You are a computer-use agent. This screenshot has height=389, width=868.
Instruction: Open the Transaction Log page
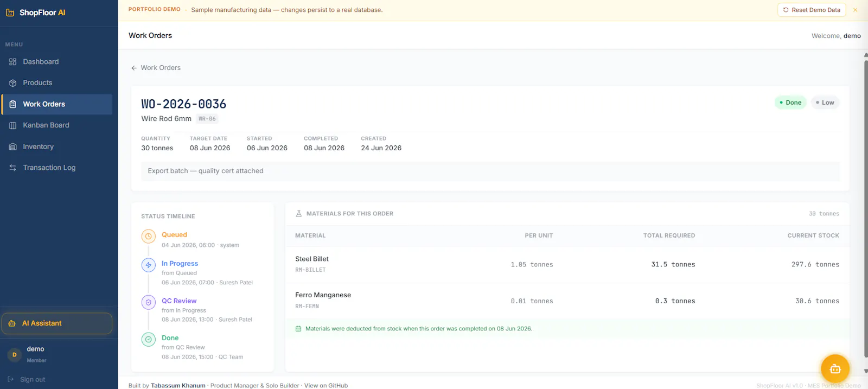[57, 168]
